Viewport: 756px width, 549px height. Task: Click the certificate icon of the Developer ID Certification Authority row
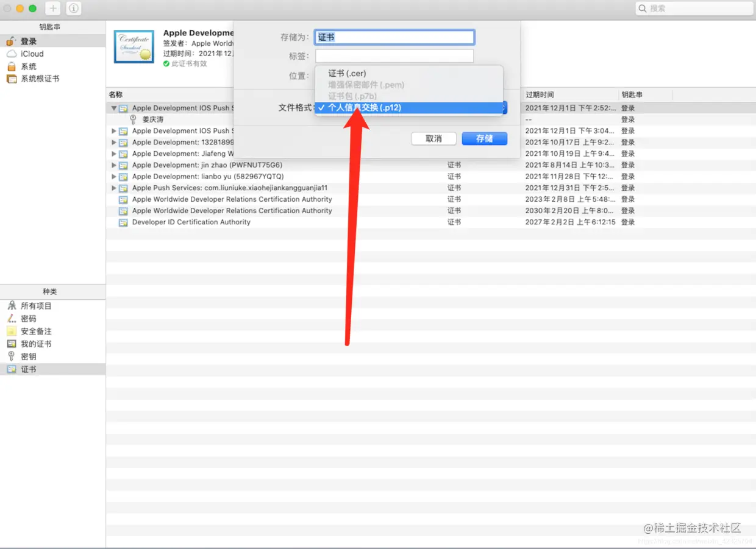click(123, 222)
